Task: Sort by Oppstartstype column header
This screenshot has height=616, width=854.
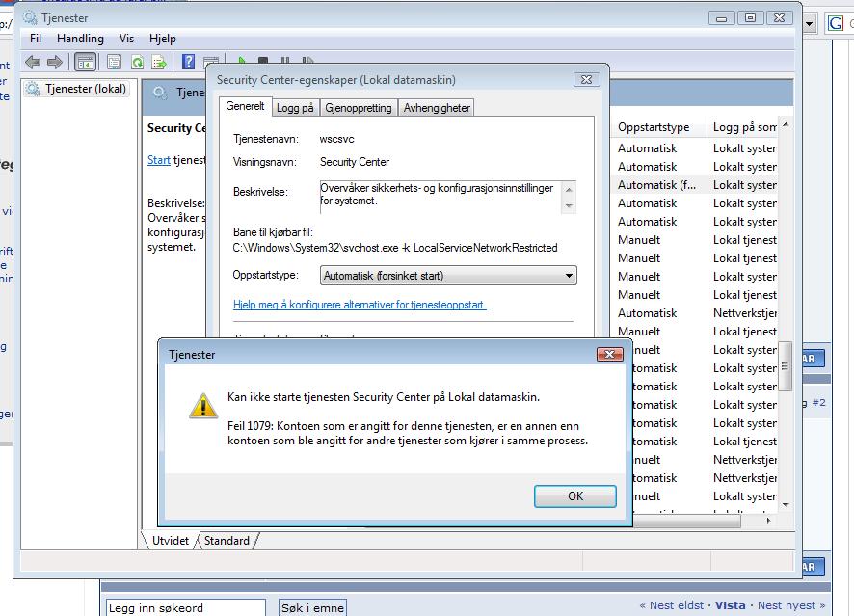Action: tap(654, 127)
